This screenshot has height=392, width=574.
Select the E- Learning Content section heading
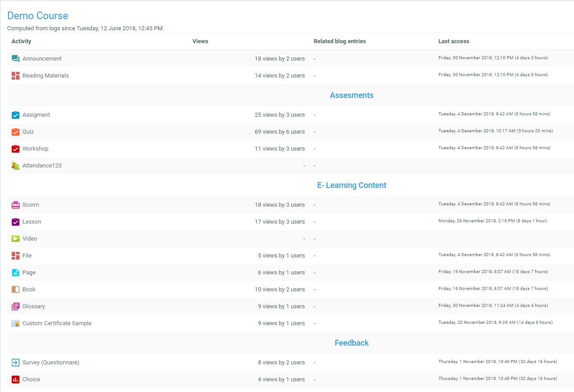[x=352, y=185]
